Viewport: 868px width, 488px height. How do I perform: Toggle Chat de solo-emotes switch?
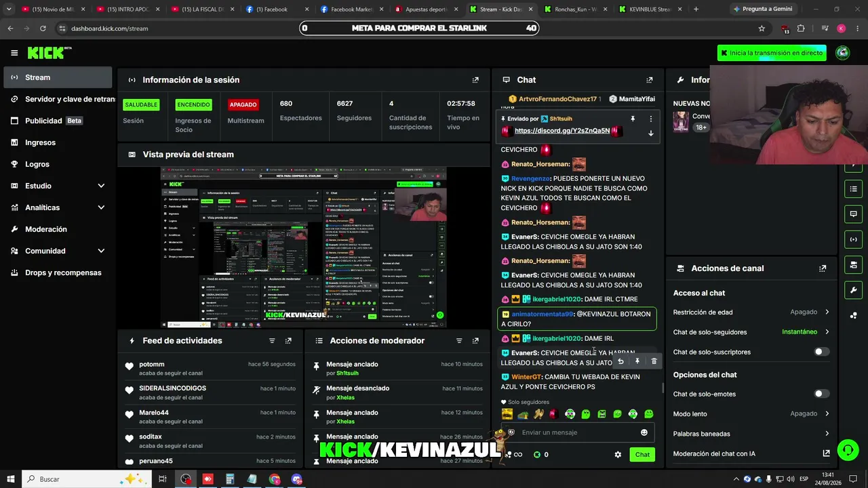coord(822,394)
